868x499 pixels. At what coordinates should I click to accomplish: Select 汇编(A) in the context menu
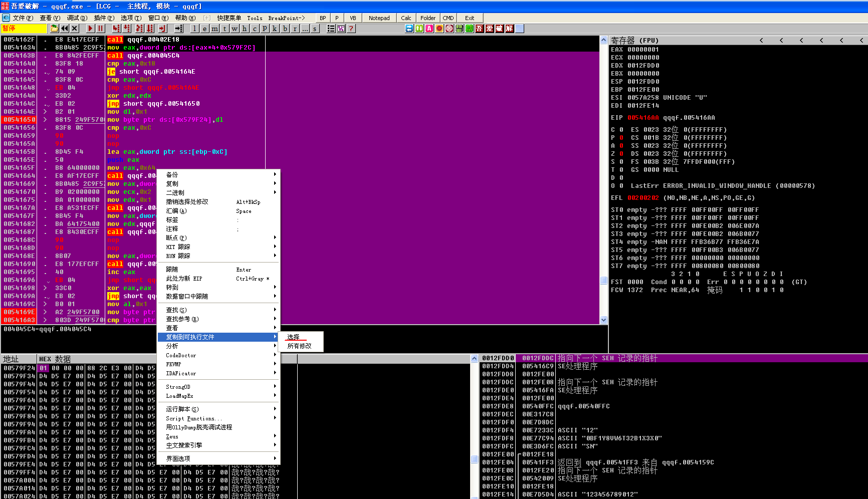(x=219, y=211)
